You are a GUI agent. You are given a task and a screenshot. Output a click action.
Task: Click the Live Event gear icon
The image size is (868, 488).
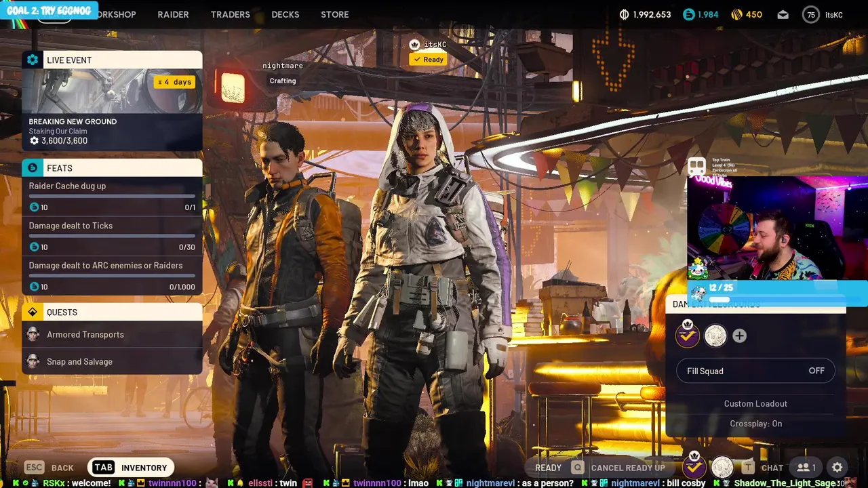point(33,60)
